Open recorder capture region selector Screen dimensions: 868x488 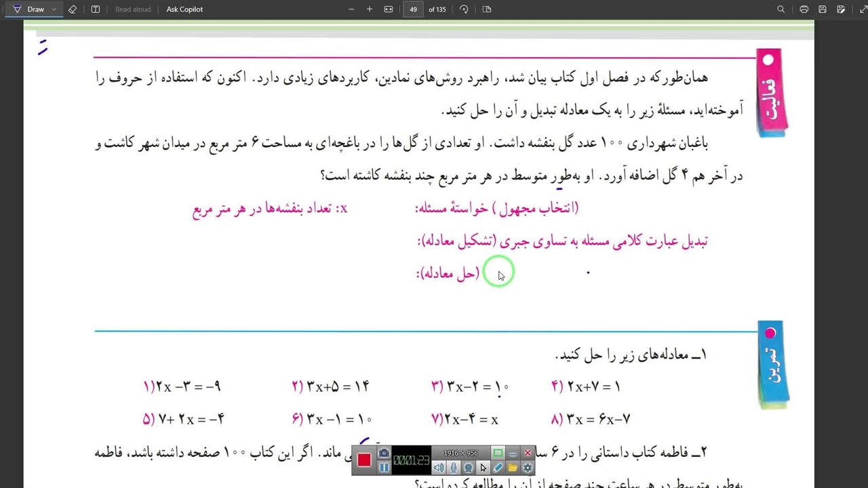498,453
